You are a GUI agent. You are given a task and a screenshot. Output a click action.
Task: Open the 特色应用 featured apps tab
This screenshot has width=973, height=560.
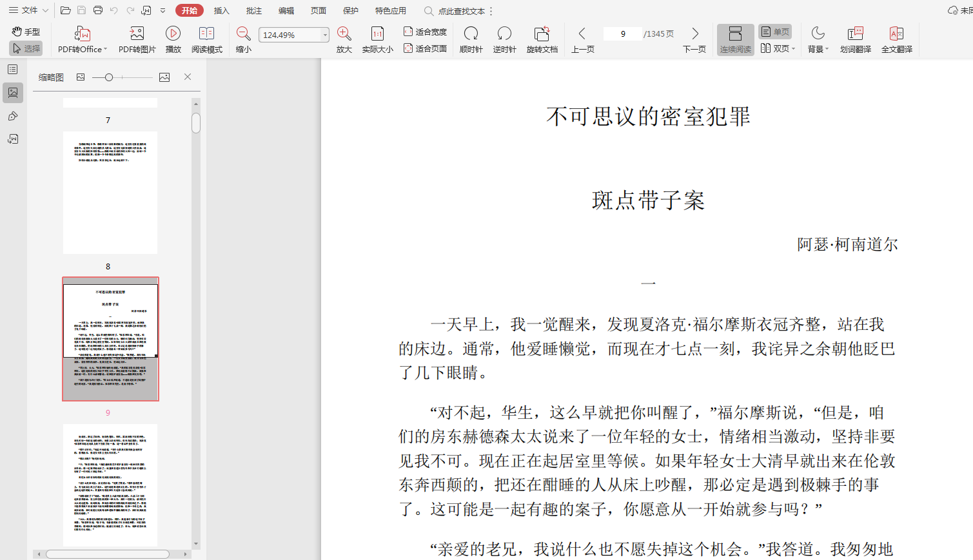click(x=391, y=10)
